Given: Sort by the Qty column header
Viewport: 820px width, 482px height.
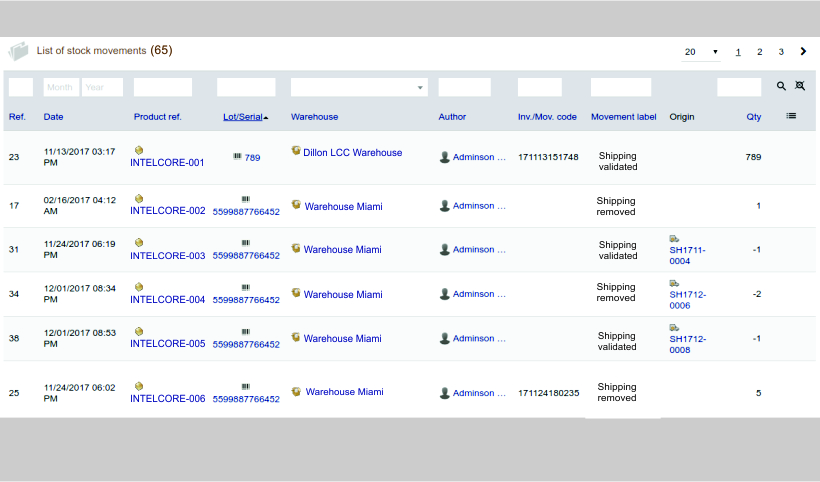Looking at the screenshot, I should [x=753, y=117].
